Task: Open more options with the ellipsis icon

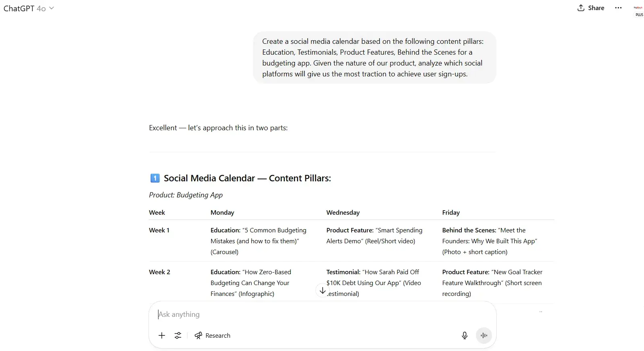Action: [x=619, y=8]
